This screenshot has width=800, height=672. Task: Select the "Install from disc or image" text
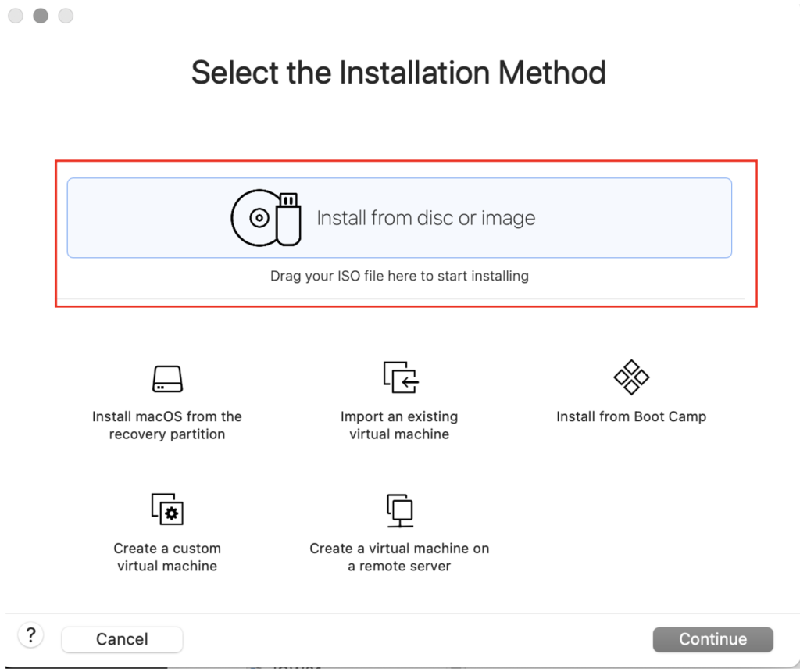pos(426,218)
